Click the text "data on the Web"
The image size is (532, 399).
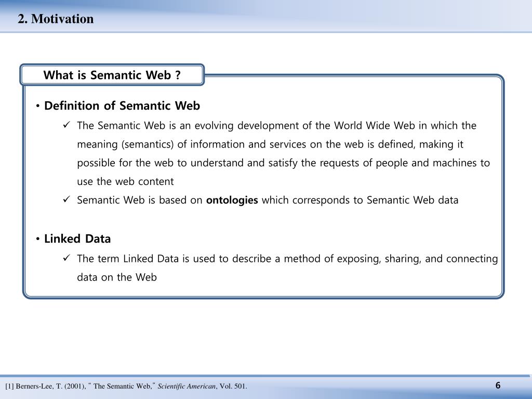(117, 277)
